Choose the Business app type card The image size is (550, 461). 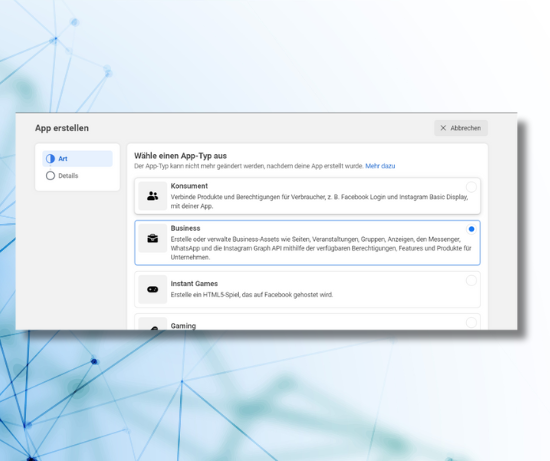tap(307, 243)
